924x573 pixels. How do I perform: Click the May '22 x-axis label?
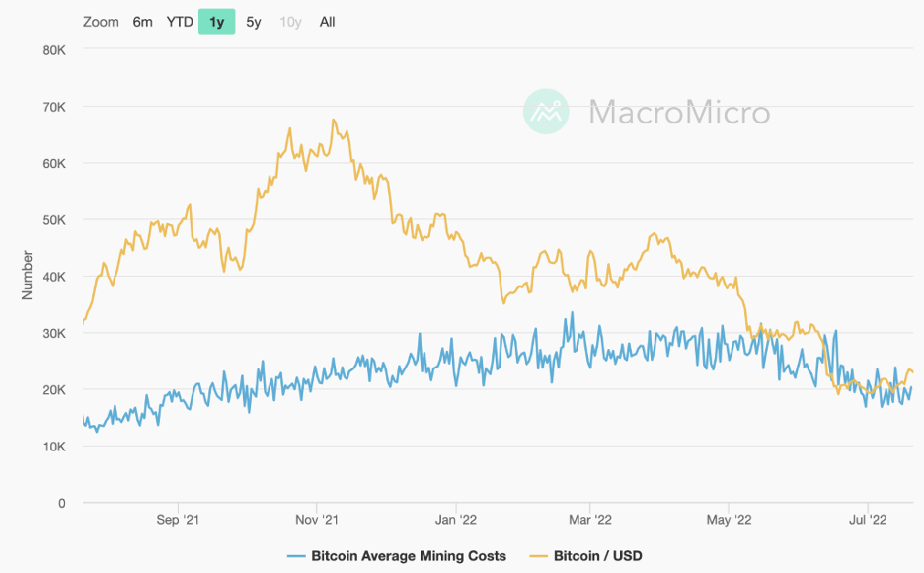[729, 520]
